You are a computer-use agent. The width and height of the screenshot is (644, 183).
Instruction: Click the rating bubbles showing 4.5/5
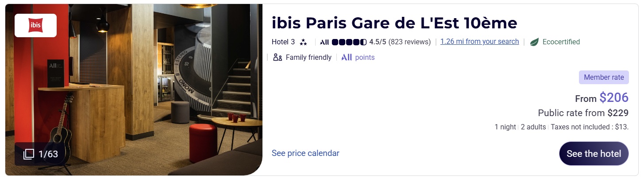click(349, 42)
